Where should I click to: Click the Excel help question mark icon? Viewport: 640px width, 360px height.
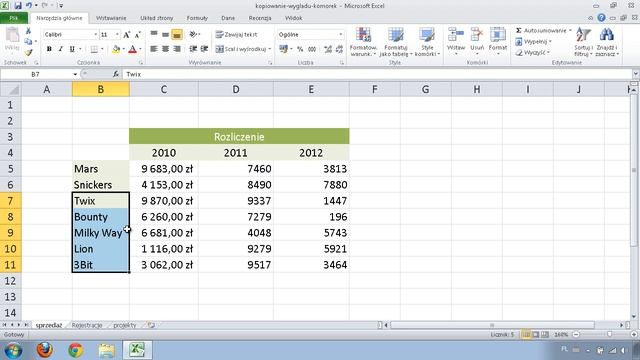[601, 18]
